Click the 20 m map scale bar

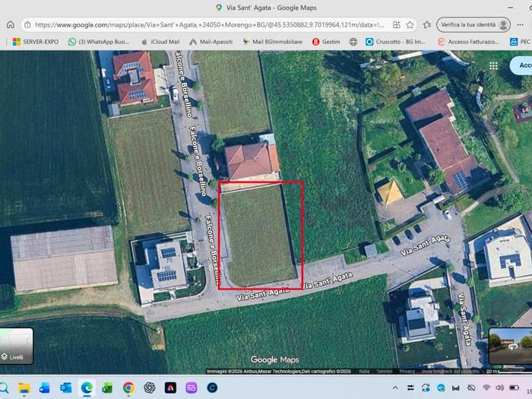[508, 372]
